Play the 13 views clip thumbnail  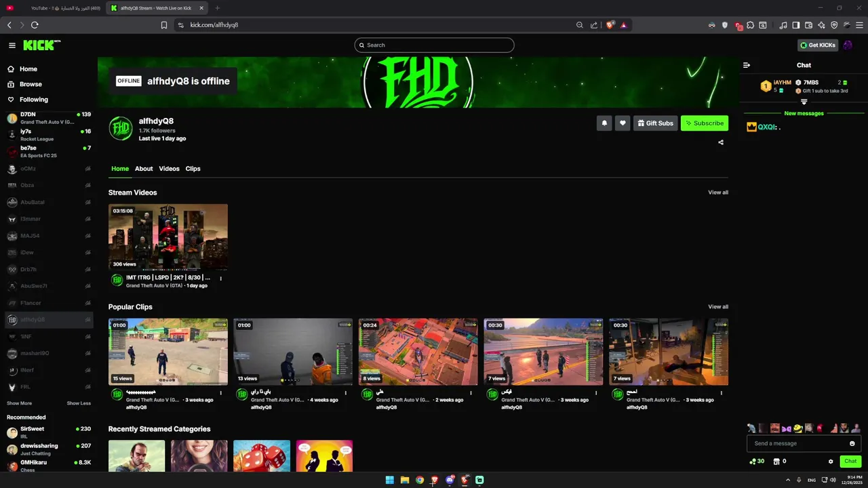coord(293,352)
